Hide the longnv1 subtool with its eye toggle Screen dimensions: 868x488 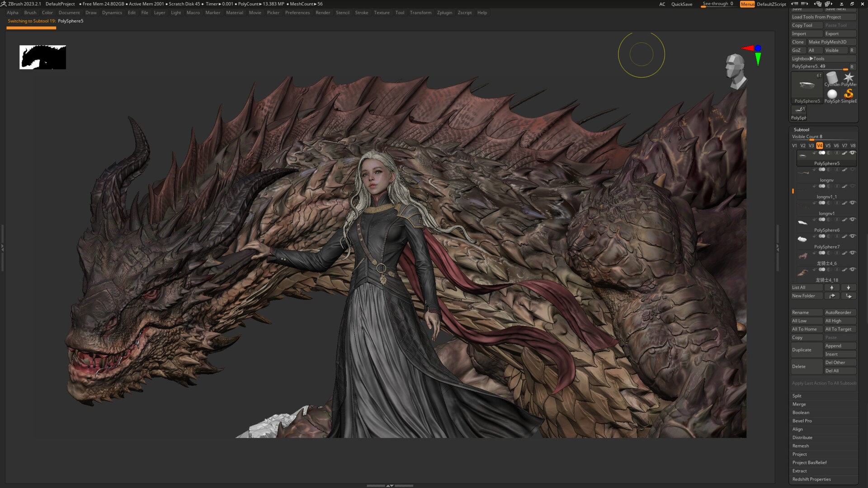pyautogui.click(x=852, y=203)
